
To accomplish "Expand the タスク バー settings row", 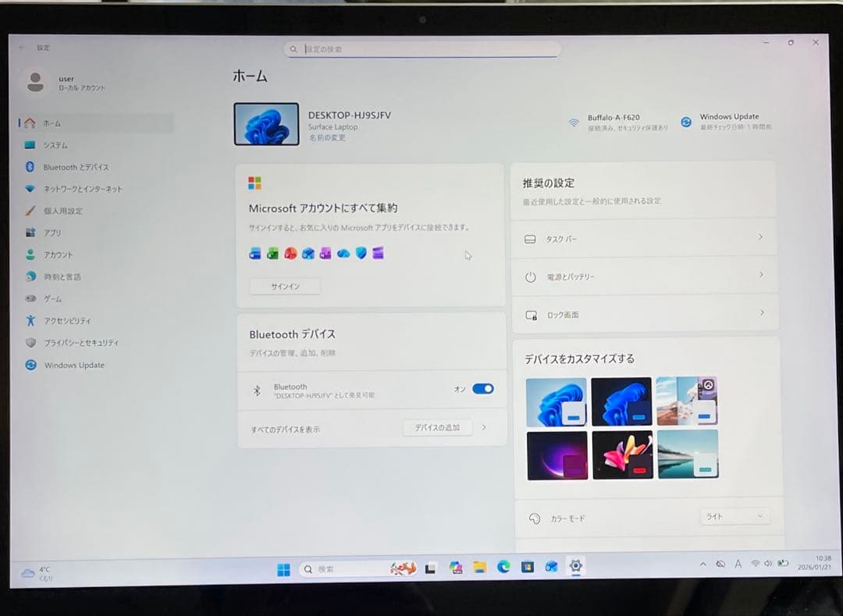I will (x=644, y=238).
